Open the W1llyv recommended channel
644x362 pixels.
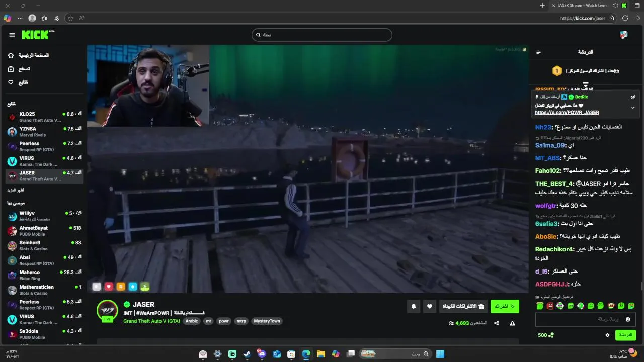44,216
